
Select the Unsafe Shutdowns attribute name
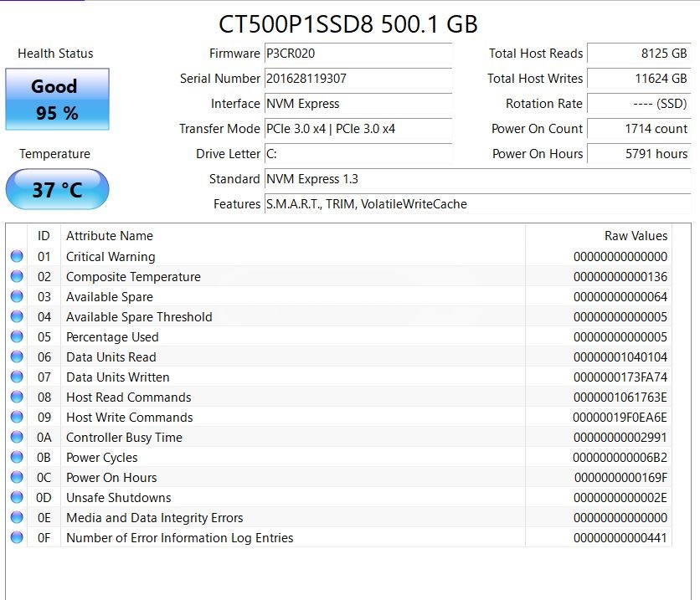pyautogui.click(x=119, y=497)
